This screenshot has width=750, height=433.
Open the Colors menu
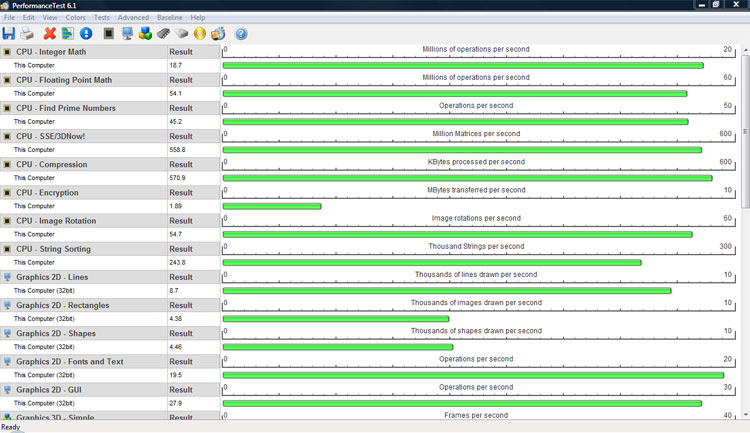coord(76,17)
